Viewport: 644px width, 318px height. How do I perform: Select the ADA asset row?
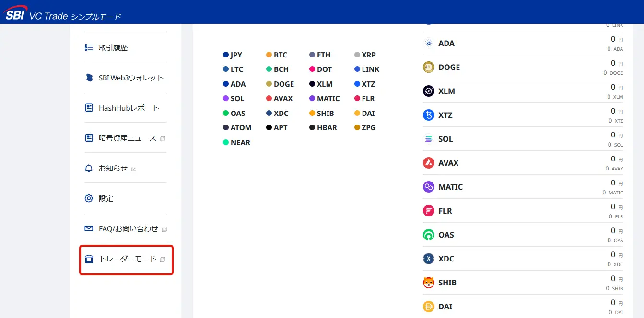click(x=523, y=43)
